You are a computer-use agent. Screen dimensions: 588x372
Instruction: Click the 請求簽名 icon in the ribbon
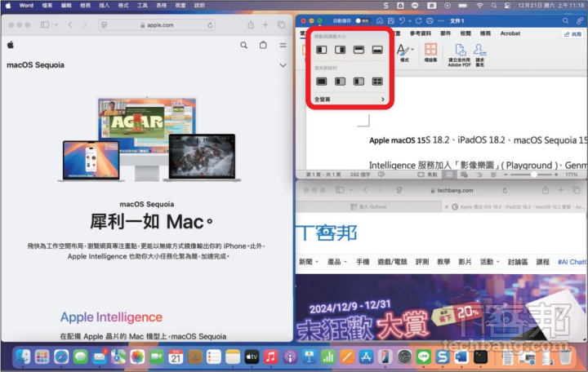[479, 55]
